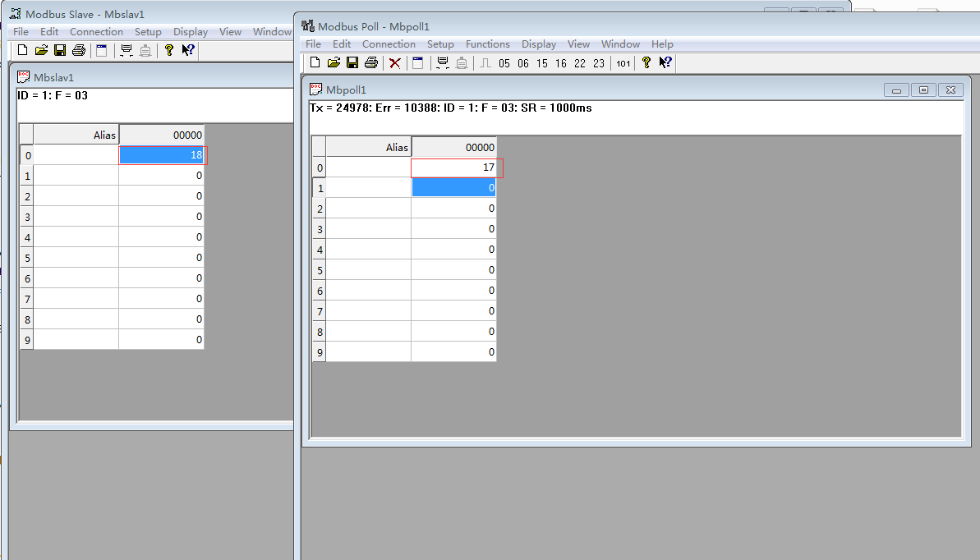Select highlighted row 1 value cell in Mbpoll1
The image size is (980, 560).
pos(453,187)
